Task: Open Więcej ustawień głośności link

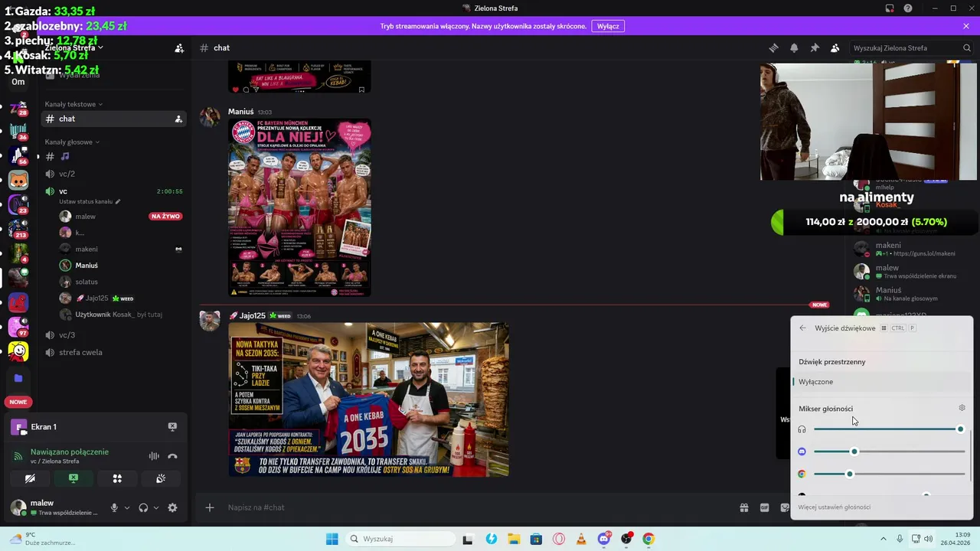Action: (835, 507)
